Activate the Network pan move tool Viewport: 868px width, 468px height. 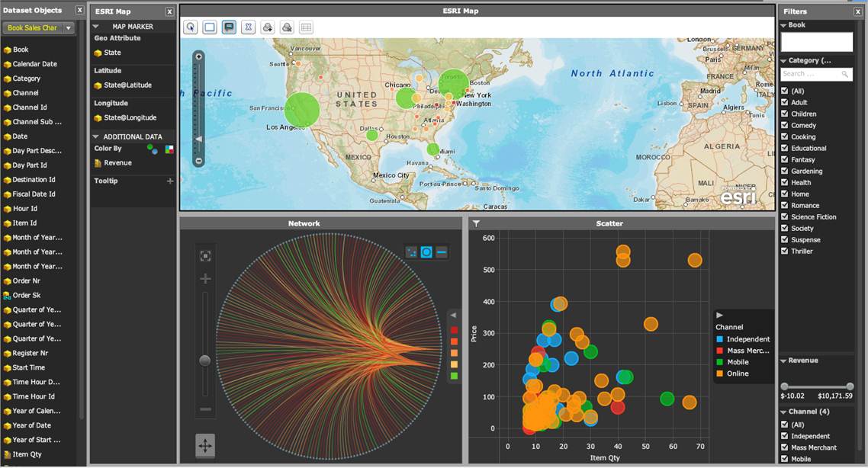pyautogui.click(x=205, y=445)
